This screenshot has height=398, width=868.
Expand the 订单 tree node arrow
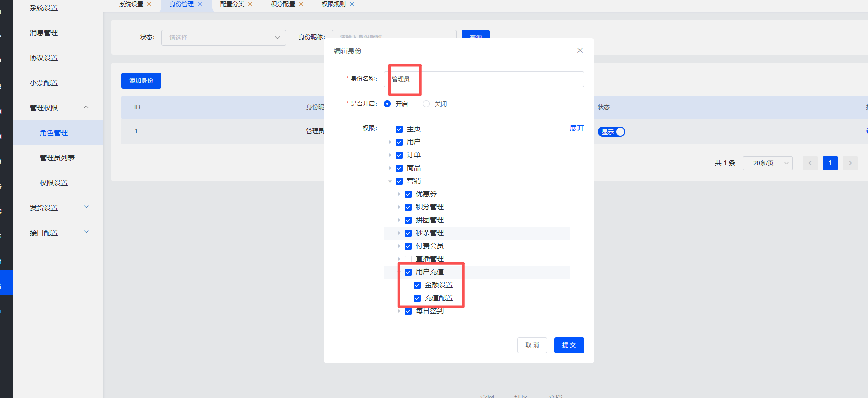tap(390, 155)
